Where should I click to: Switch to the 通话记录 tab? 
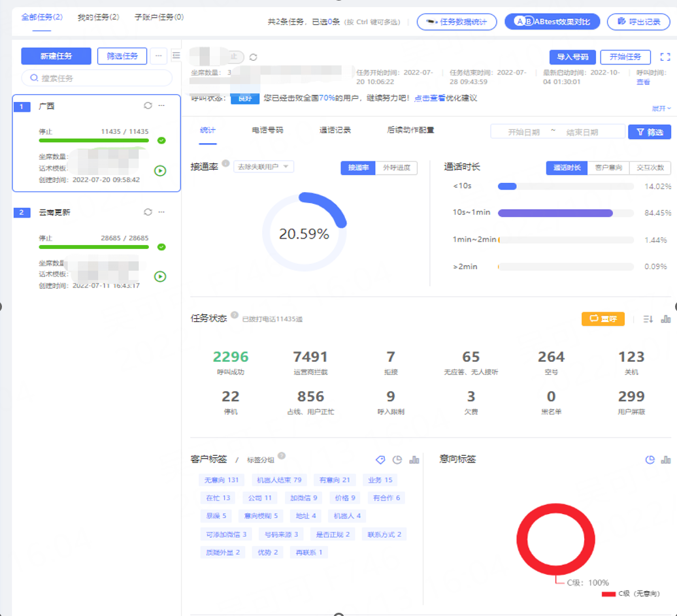tap(335, 131)
